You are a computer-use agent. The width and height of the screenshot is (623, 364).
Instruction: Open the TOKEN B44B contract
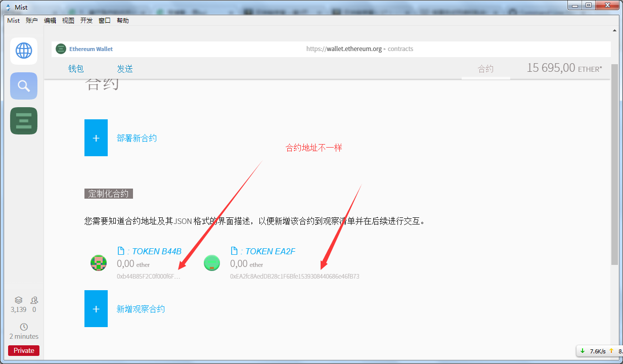click(x=154, y=251)
